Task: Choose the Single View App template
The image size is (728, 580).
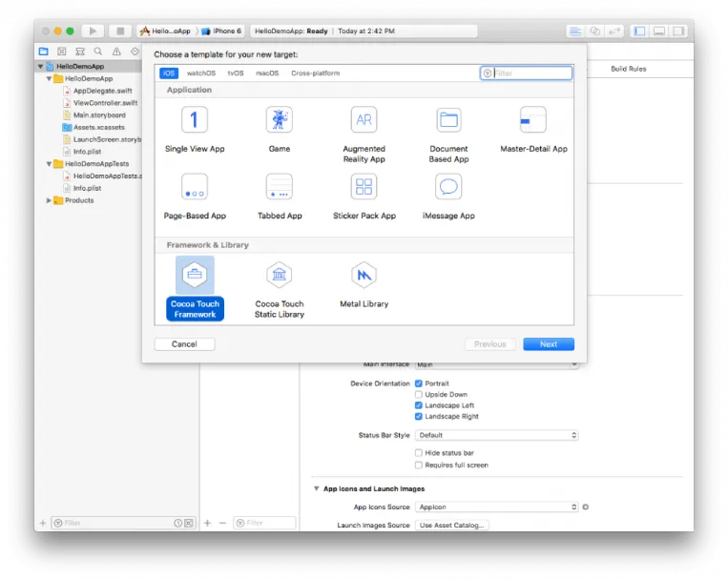Action: coord(195,129)
